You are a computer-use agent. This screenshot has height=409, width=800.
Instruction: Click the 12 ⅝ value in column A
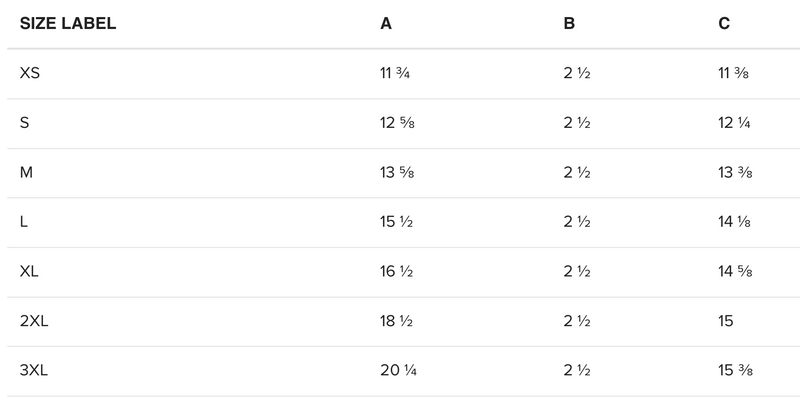[398, 123]
